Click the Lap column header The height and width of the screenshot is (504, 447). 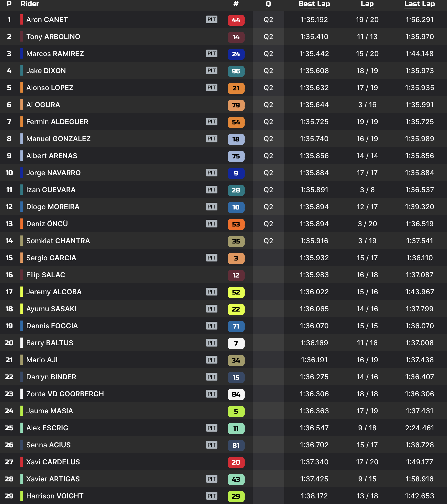pyautogui.click(x=367, y=4)
